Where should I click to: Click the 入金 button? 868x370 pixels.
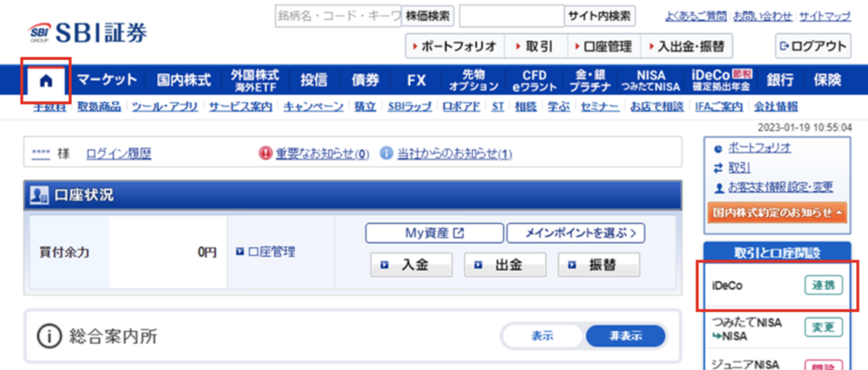point(412,264)
